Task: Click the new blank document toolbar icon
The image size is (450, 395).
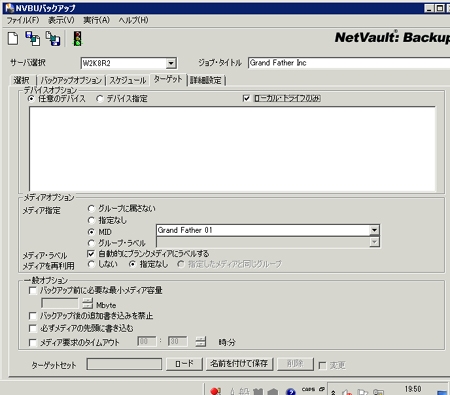Action: [13, 38]
